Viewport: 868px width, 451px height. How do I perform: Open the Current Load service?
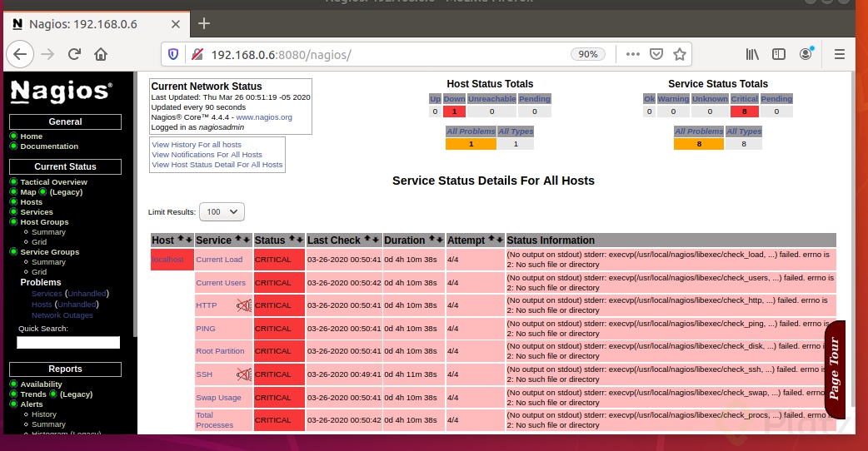pyautogui.click(x=219, y=260)
